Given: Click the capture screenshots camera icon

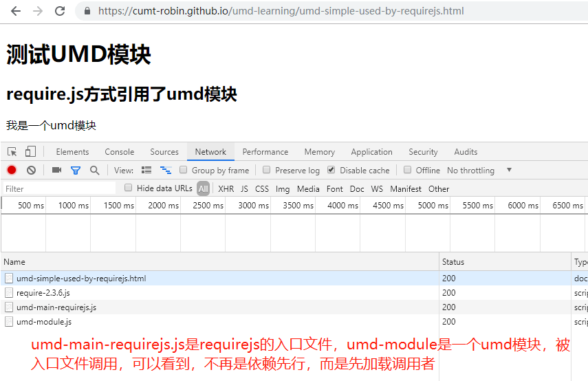Looking at the screenshot, I should coord(56,170).
